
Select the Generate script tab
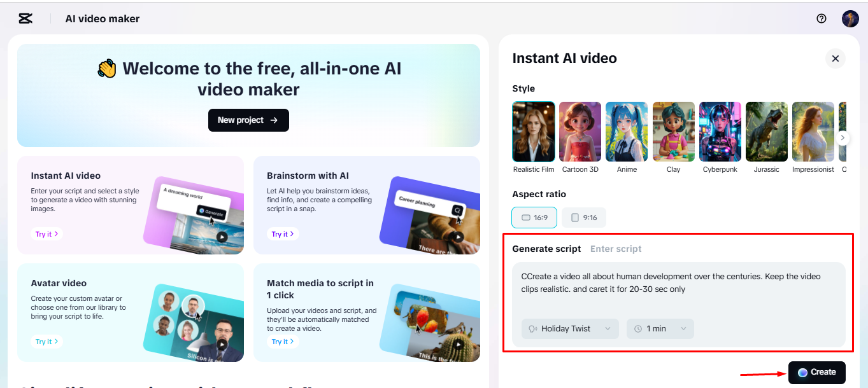[x=546, y=249]
